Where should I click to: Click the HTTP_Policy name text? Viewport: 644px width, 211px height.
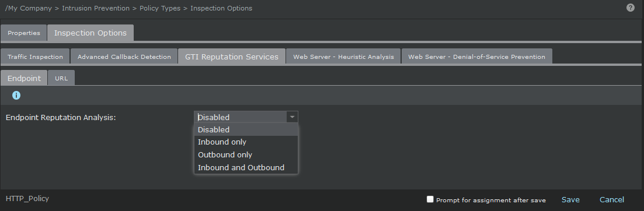coord(27,199)
